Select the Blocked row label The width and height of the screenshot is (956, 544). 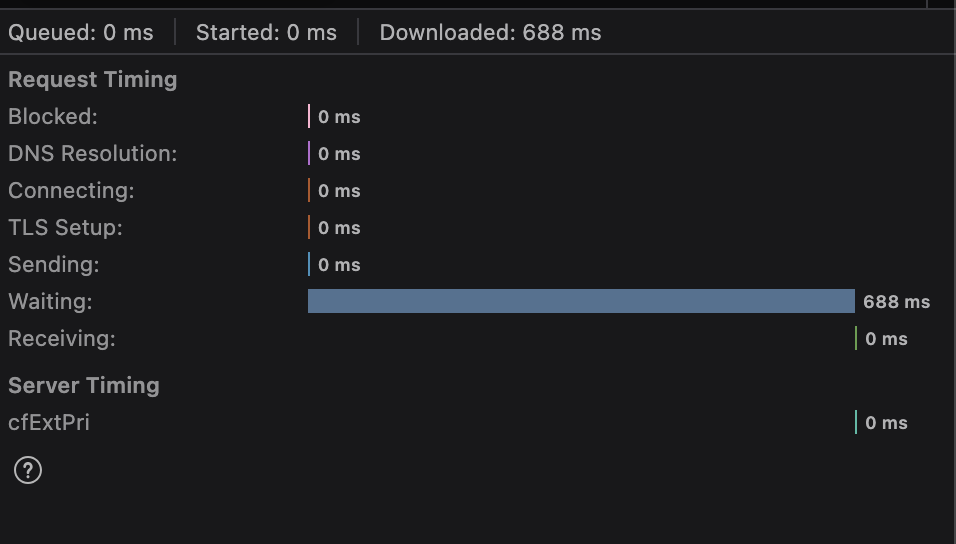53,117
